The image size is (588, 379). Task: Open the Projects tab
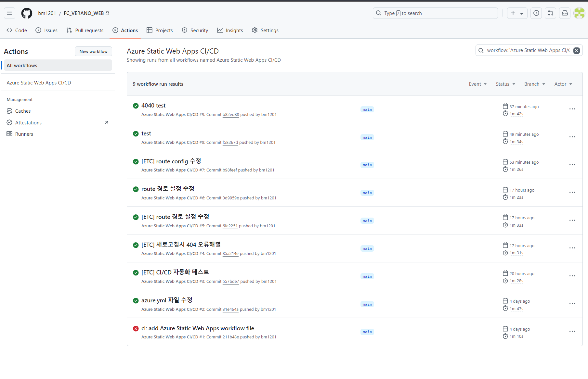pos(160,30)
